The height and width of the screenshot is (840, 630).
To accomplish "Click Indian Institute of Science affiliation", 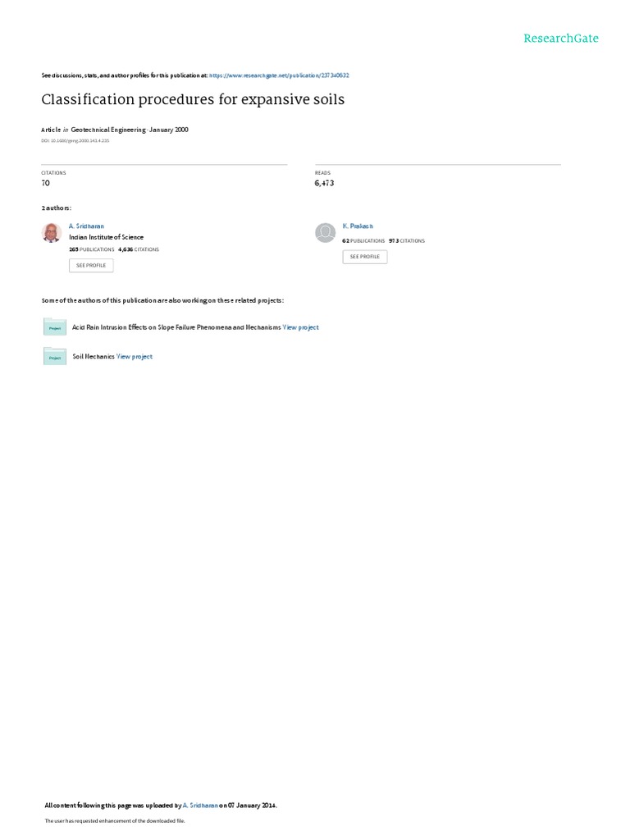I will click(x=106, y=237).
